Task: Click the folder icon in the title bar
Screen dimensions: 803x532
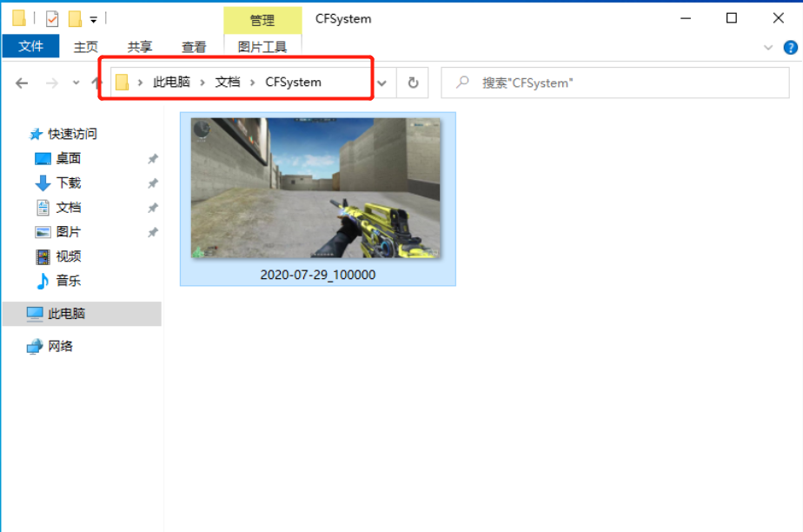Action: click(x=19, y=18)
